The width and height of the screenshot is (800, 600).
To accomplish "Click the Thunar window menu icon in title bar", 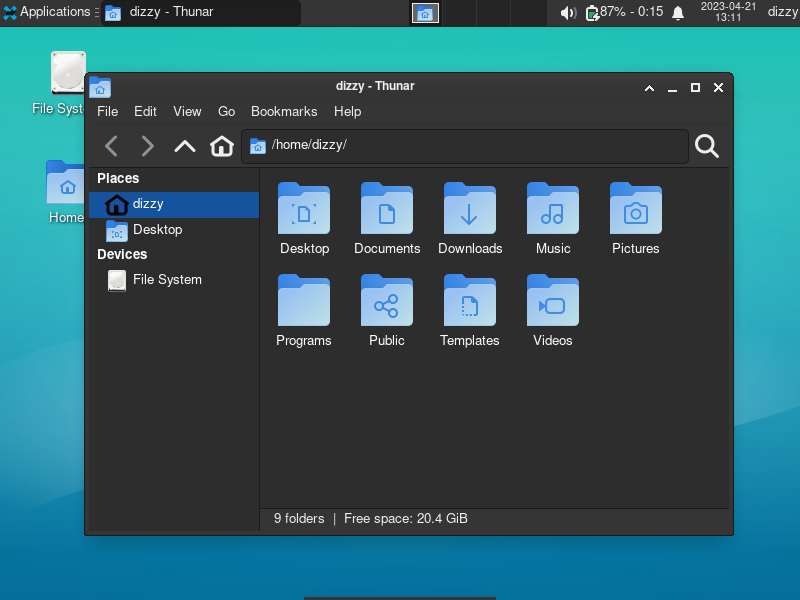I will click(100, 88).
